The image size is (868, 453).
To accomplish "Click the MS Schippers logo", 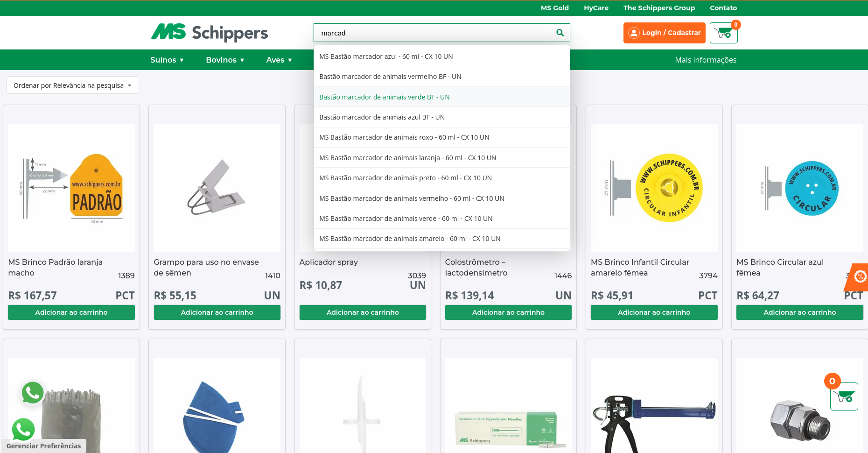I will [209, 33].
